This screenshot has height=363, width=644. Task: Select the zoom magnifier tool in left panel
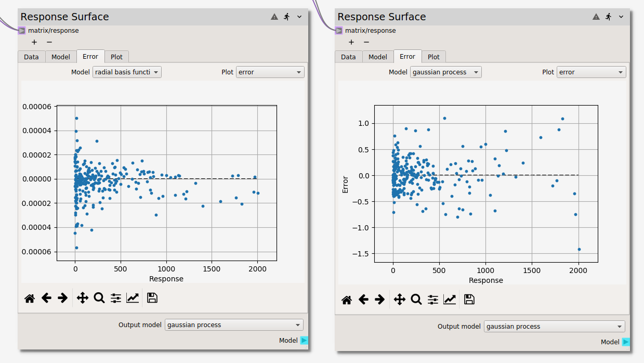pyautogui.click(x=99, y=298)
